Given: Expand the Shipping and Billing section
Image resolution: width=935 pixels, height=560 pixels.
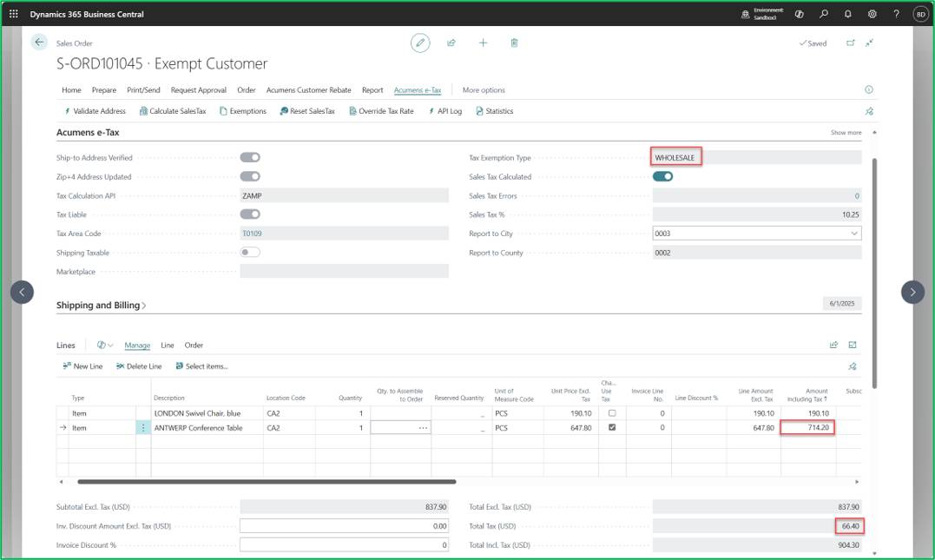Looking at the screenshot, I should point(101,306).
